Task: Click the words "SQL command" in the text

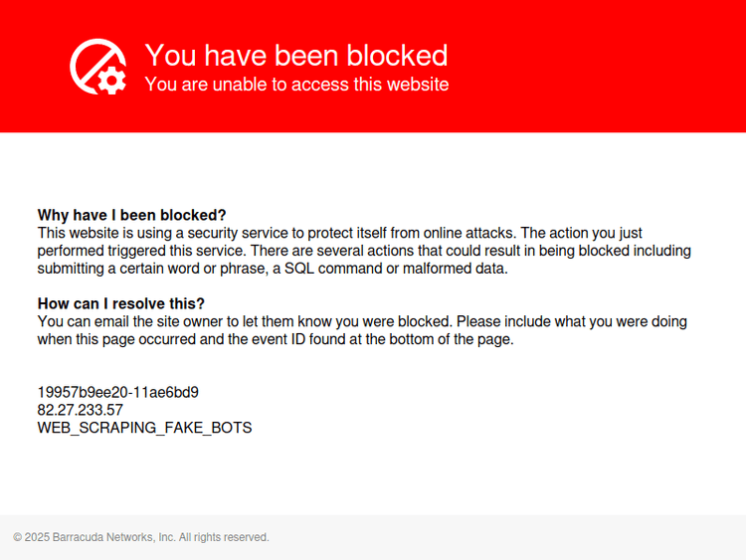Action: [x=329, y=269]
